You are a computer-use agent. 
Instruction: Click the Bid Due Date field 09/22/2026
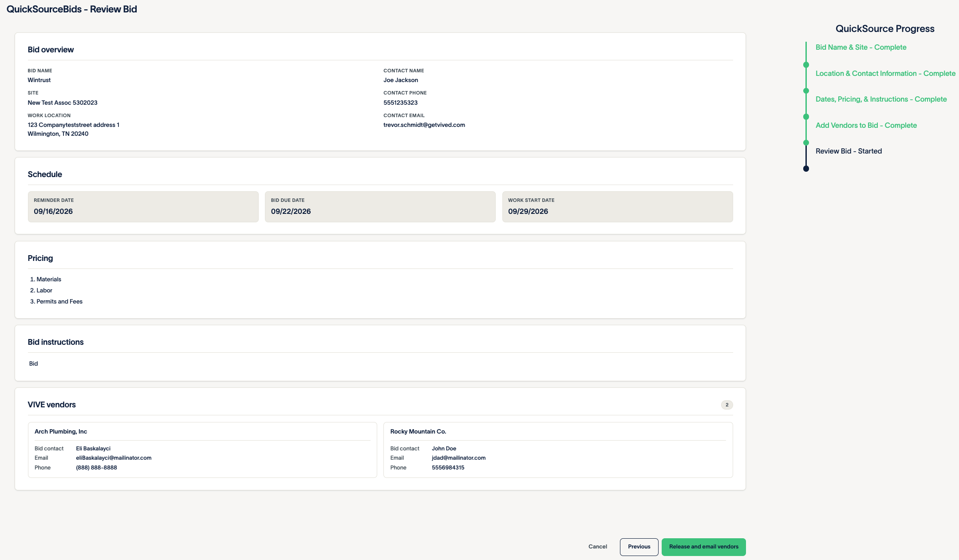[x=380, y=207]
